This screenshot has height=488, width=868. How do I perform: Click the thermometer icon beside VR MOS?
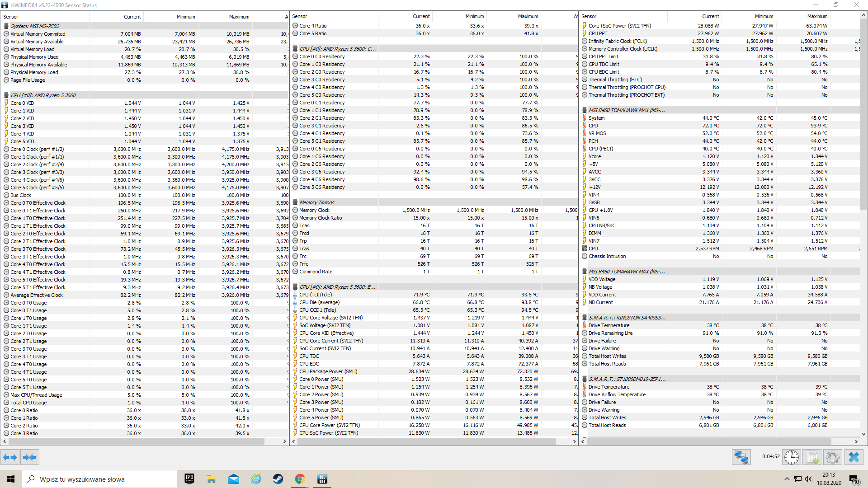pos(585,133)
